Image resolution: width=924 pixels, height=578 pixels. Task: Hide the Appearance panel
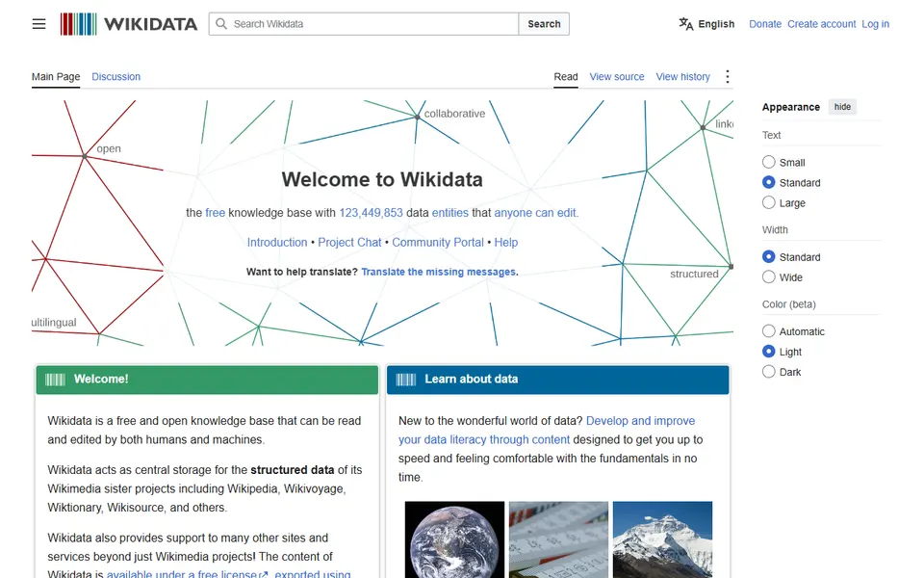842,107
